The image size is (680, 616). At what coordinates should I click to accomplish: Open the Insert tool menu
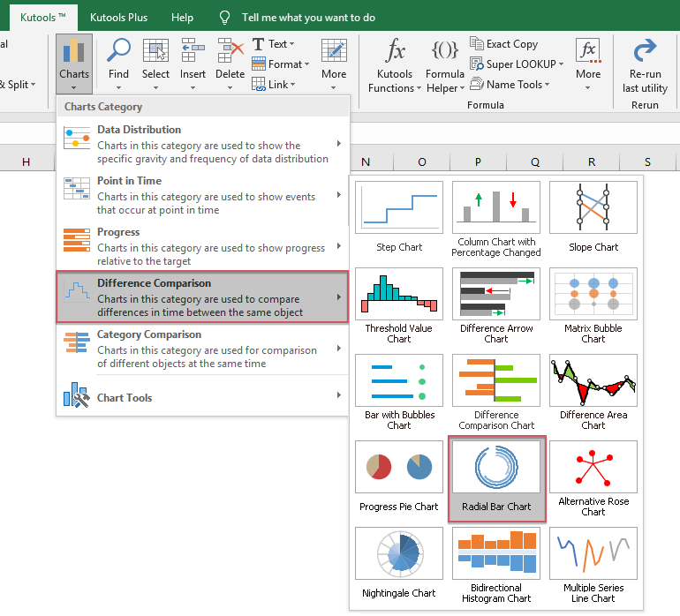[193, 64]
